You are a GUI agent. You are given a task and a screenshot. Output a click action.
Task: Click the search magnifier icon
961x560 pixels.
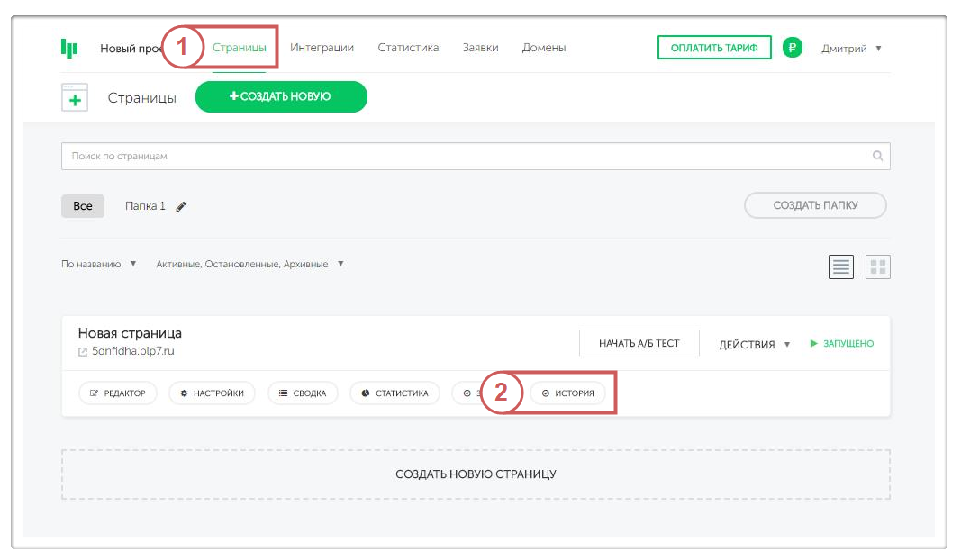877,156
